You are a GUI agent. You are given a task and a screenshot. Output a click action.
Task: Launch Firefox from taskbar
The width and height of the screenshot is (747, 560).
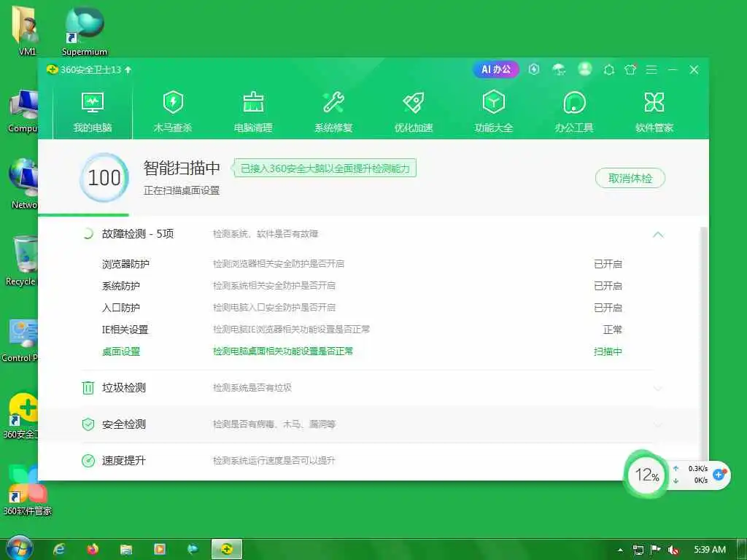(x=93, y=550)
